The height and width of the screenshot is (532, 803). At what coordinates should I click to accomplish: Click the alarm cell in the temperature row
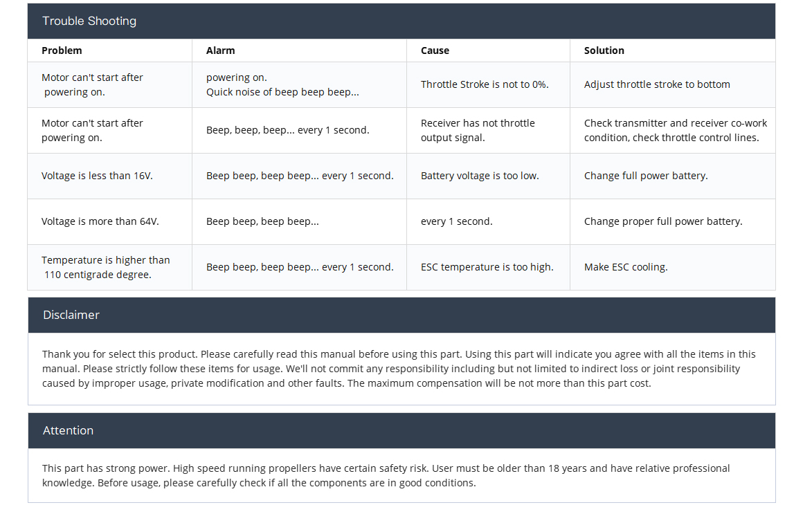tap(300, 267)
